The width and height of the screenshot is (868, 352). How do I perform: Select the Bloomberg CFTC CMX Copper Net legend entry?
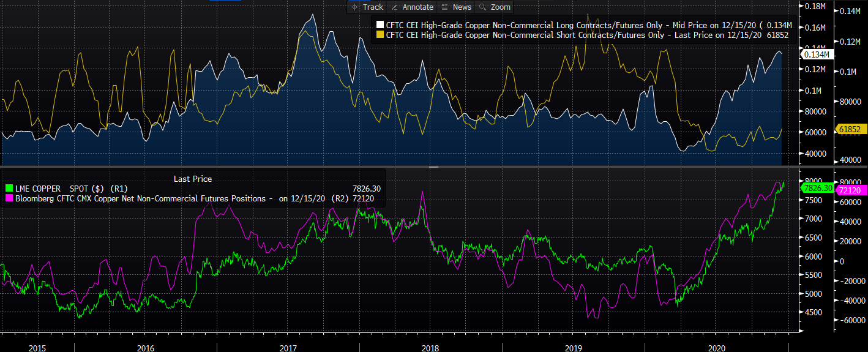190,198
